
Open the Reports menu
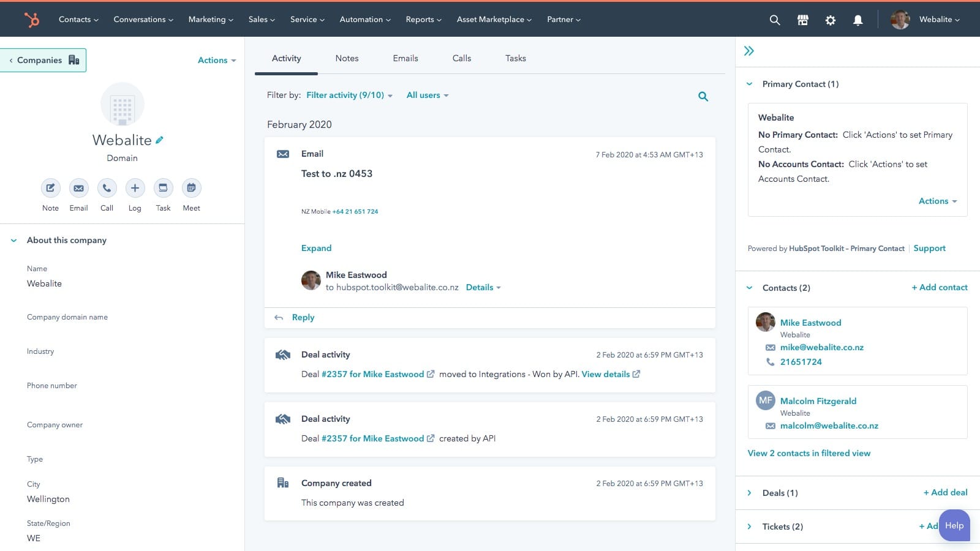(x=423, y=19)
